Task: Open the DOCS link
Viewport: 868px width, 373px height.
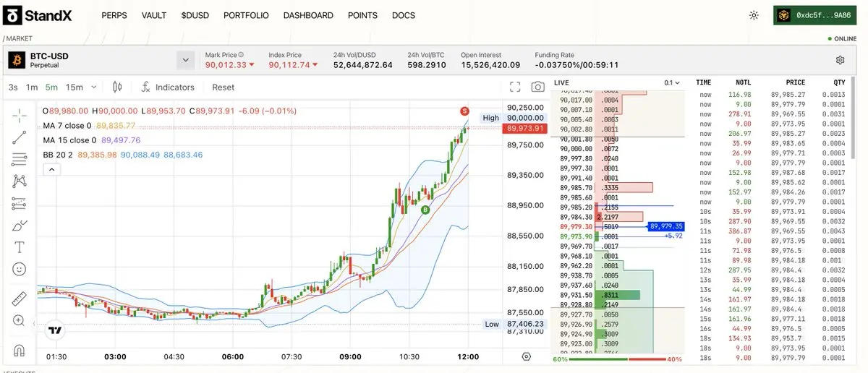Action: pos(404,15)
